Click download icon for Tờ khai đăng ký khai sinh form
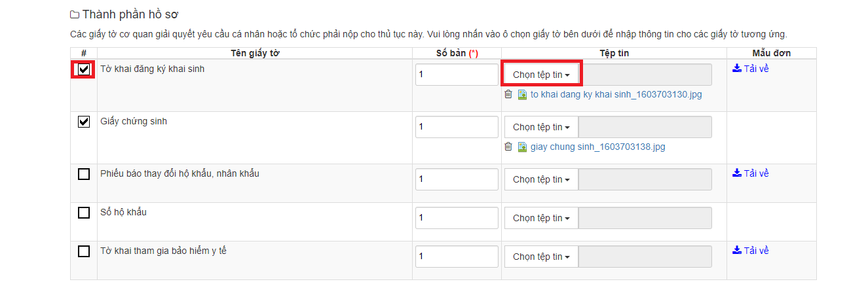 coord(736,68)
